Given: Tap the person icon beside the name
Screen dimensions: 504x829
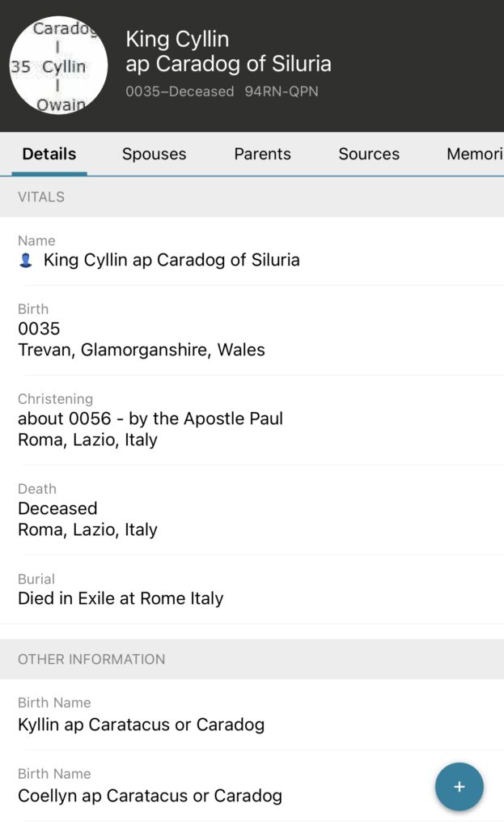Looking at the screenshot, I should click(x=26, y=261).
